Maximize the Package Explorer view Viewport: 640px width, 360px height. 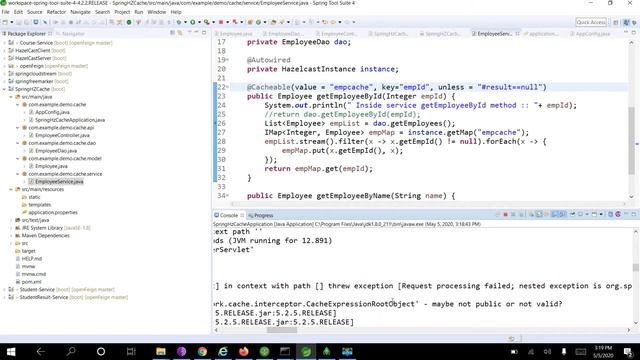tap(204, 33)
